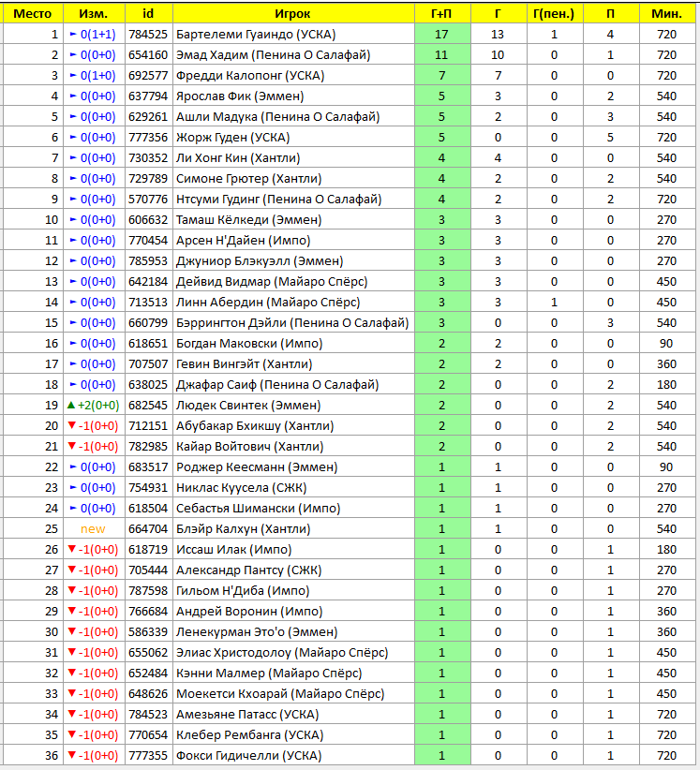The height and width of the screenshot is (770, 700).
Task: Select player Гевин Вингэйт (Хантли)
Action: (245, 363)
